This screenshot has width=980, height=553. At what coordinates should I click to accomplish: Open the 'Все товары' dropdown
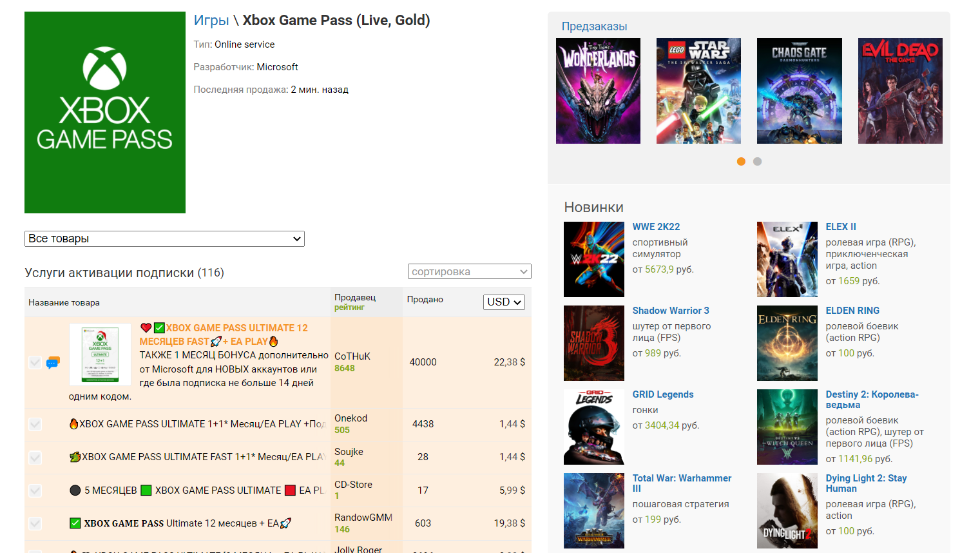[x=164, y=238]
